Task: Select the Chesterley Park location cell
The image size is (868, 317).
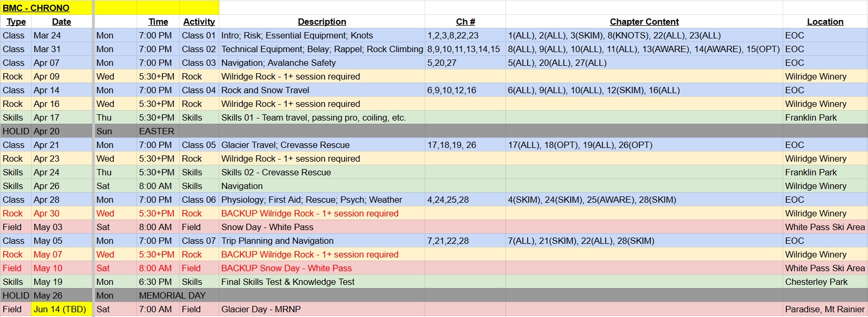Action: [825, 282]
